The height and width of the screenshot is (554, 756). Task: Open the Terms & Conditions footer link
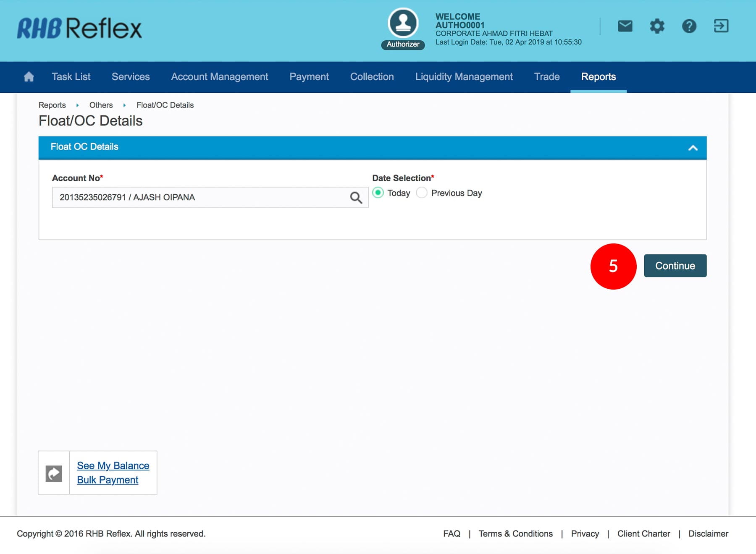(515, 533)
